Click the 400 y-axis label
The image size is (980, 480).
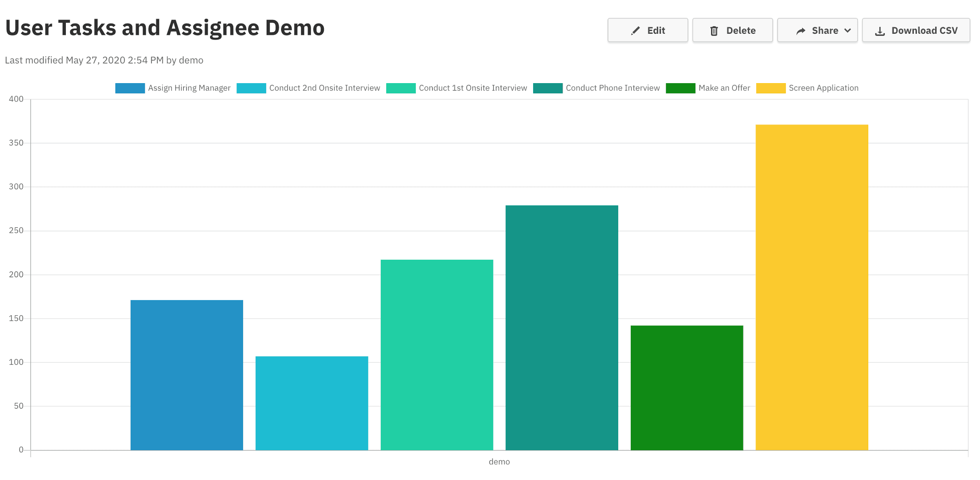coord(16,99)
